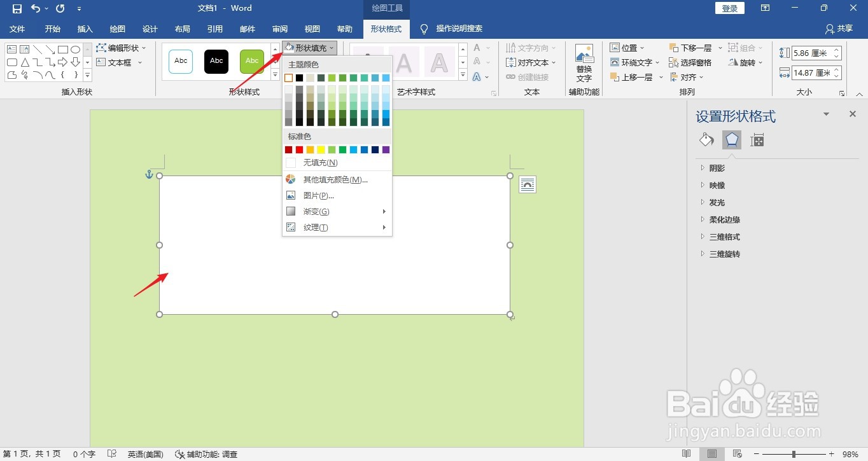
Task: Select the rounded rectangle shape
Action: 11,62
